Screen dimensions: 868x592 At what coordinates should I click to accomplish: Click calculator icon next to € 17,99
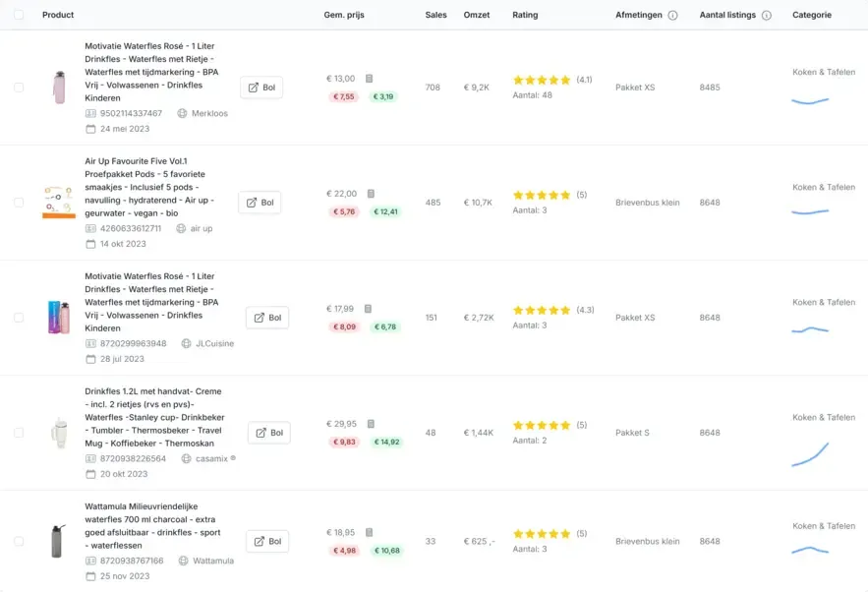368,309
